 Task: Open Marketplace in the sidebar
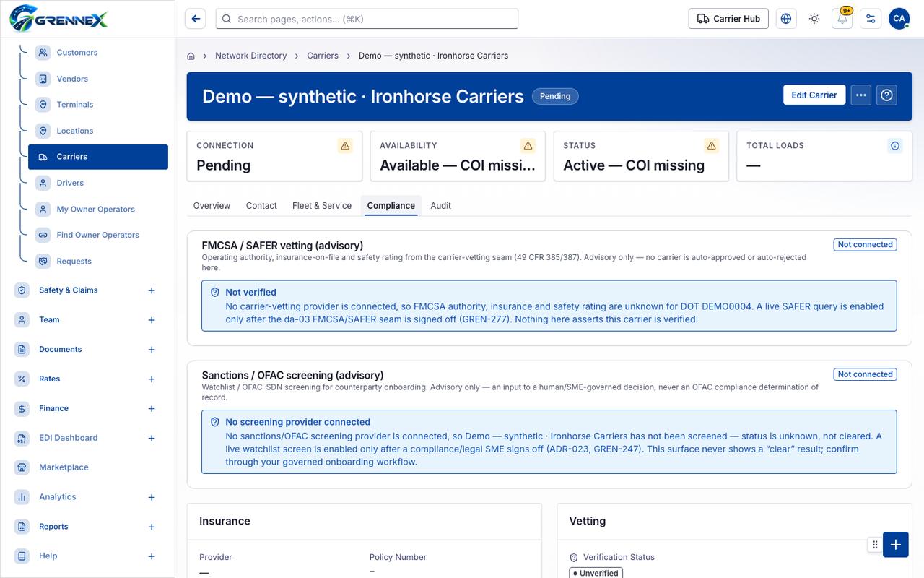click(87, 467)
